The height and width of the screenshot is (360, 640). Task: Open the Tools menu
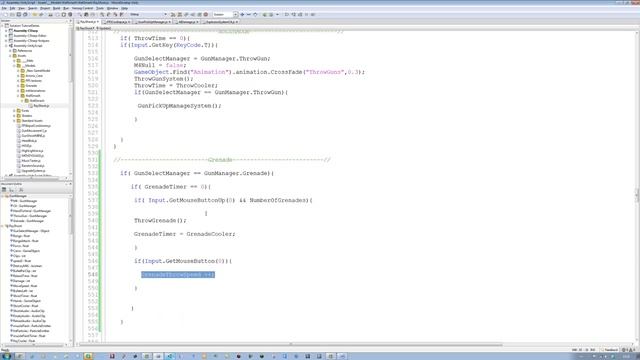tap(100, 8)
